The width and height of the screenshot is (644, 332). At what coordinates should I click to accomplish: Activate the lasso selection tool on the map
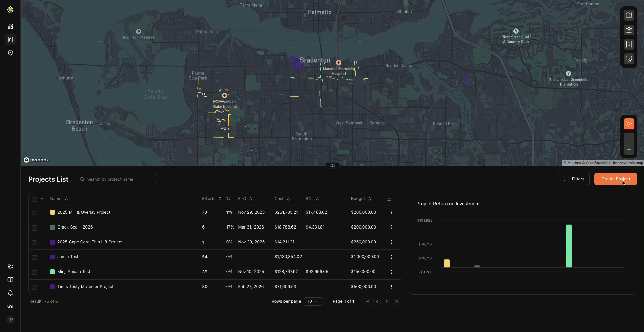[x=629, y=58]
